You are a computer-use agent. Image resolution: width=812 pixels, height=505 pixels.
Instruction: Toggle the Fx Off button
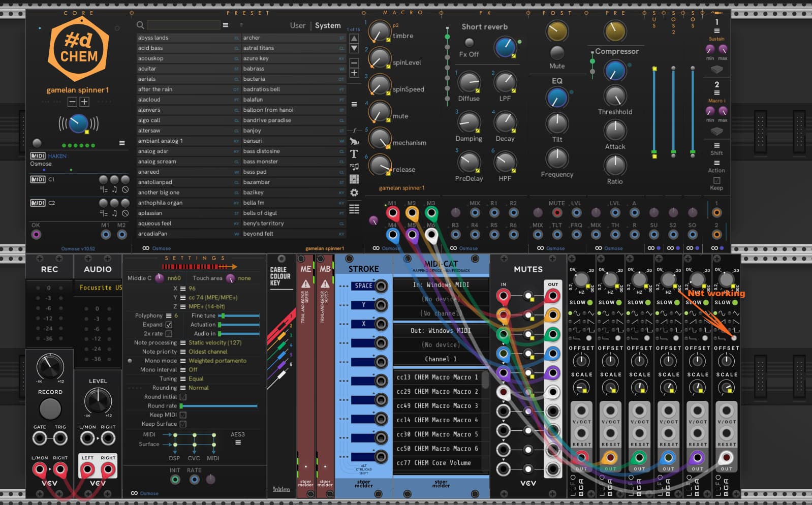click(469, 43)
